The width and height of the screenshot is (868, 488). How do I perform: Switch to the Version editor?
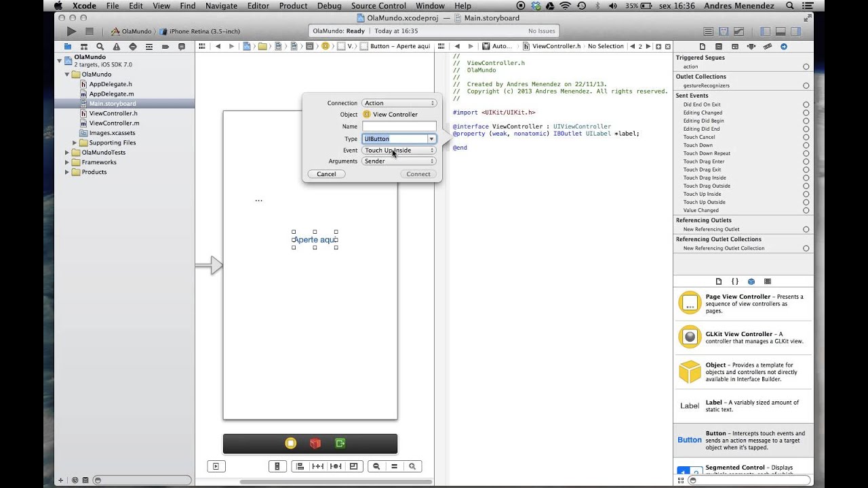click(738, 31)
